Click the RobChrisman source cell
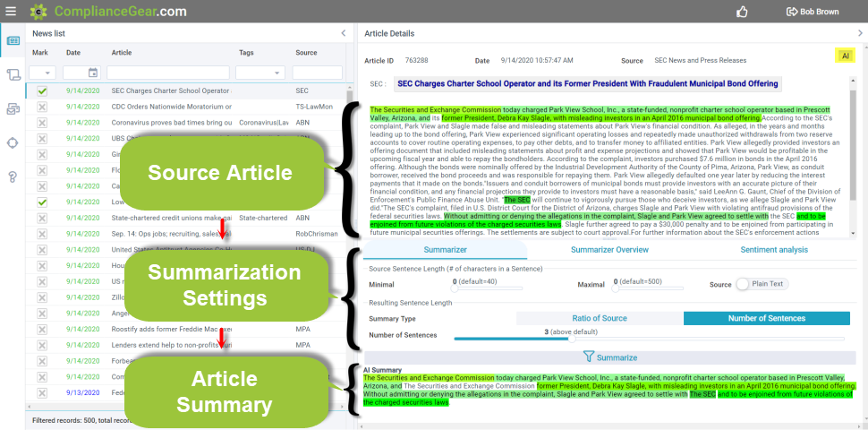The image size is (868, 430). point(317,234)
